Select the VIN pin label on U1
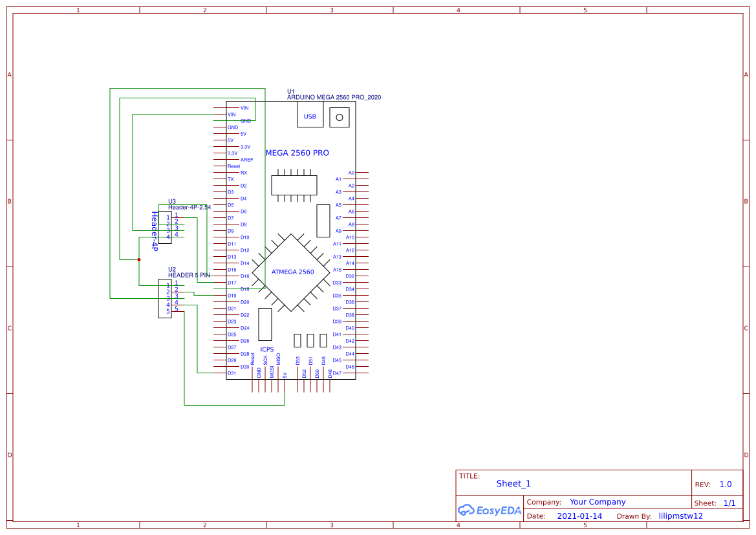 (244, 108)
